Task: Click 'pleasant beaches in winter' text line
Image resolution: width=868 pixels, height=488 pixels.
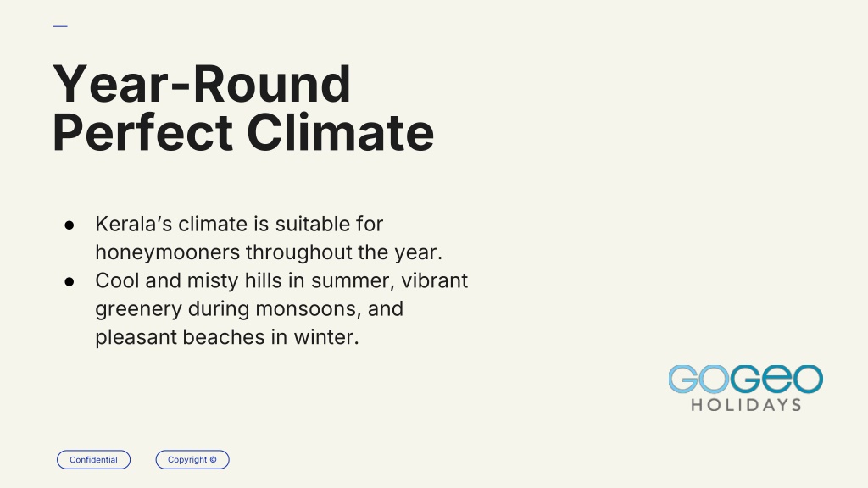Action: (227, 337)
